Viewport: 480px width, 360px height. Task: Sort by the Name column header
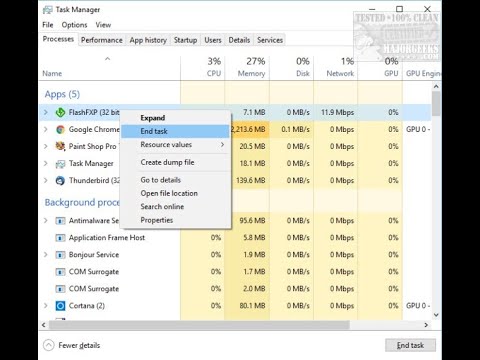point(110,68)
